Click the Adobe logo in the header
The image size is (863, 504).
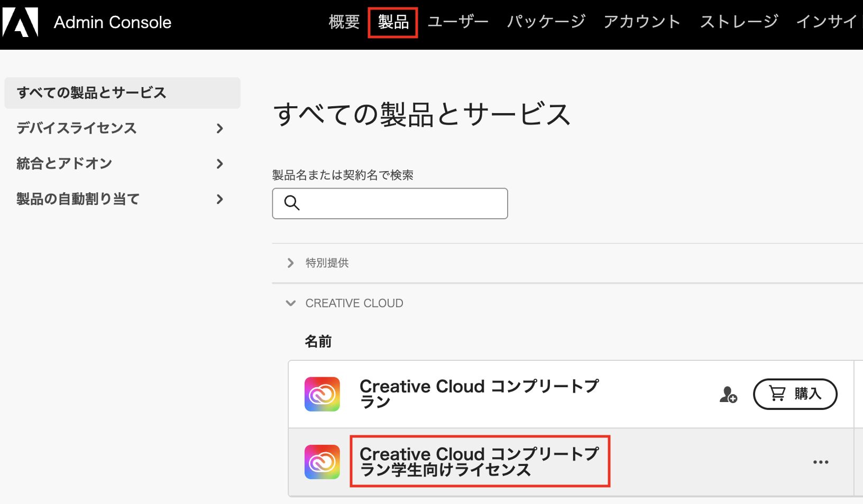[x=20, y=22]
